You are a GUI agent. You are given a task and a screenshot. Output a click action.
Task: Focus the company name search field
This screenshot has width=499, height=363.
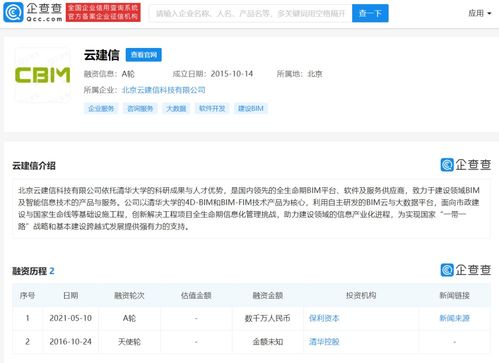tap(250, 13)
